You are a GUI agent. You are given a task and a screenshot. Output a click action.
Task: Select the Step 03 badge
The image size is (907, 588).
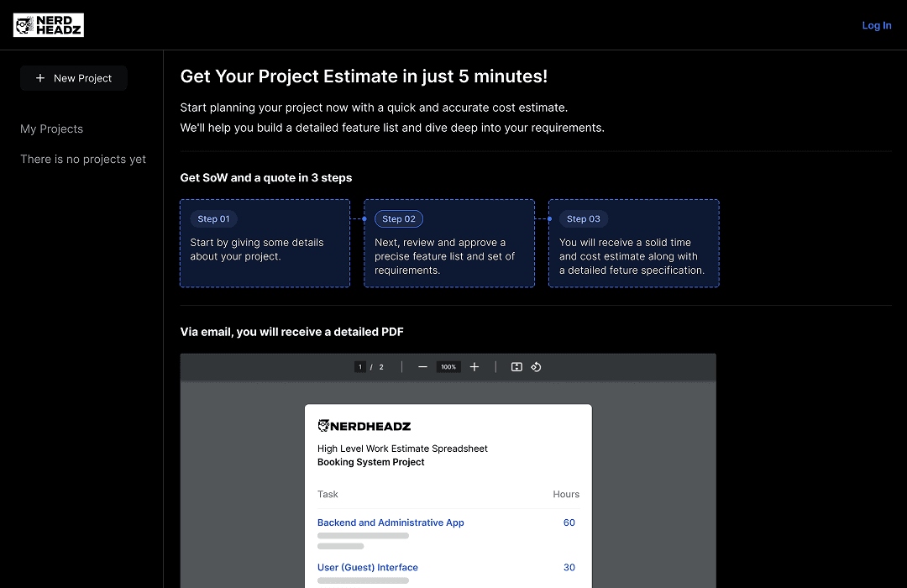(x=583, y=219)
